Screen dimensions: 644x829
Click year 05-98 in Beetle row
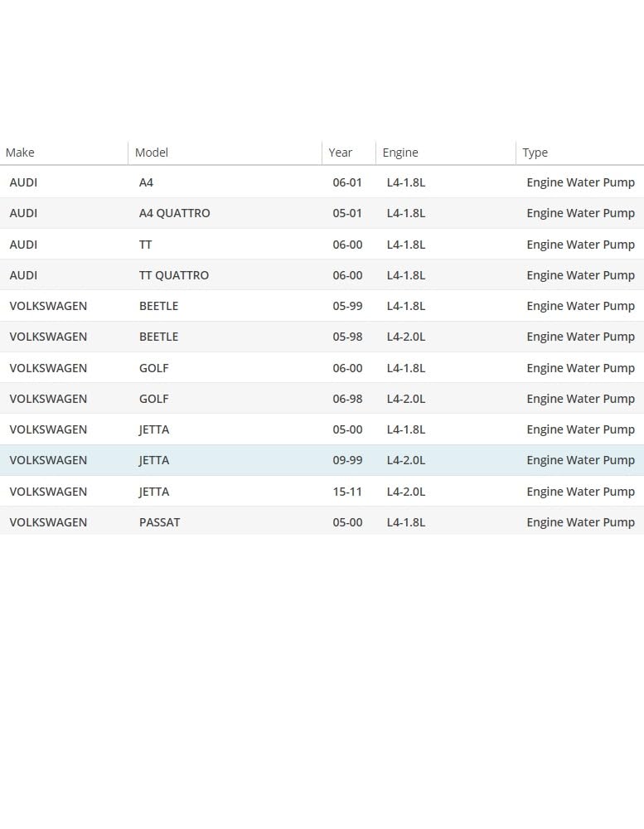pyautogui.click(x=347, y=337)
